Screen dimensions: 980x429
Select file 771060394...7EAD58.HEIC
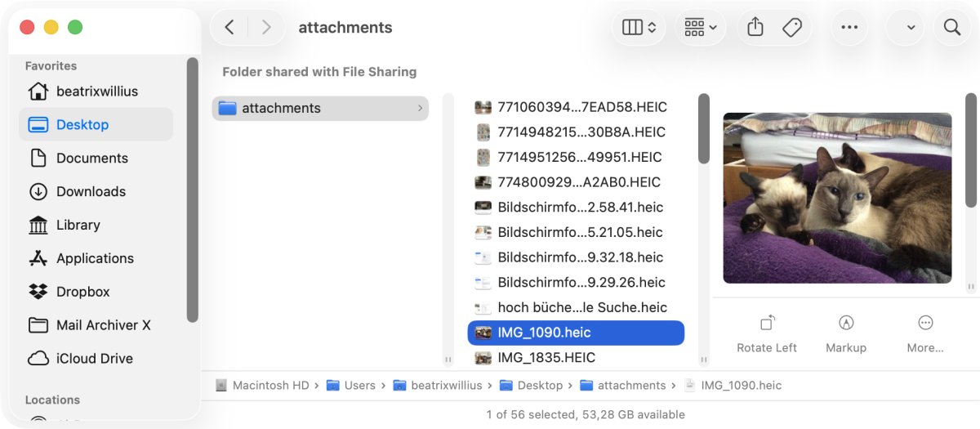pos(576,107)
